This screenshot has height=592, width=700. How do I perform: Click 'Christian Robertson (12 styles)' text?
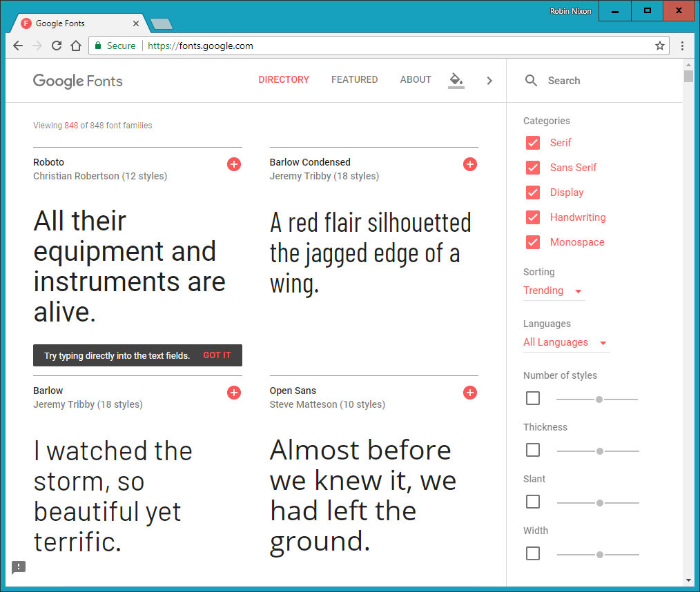coord(100,176)
